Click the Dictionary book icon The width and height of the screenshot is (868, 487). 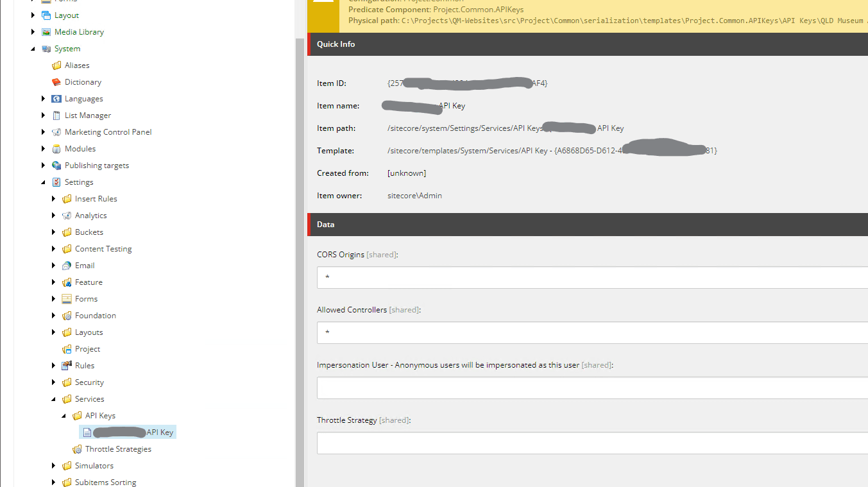click(x=56, y=82)
